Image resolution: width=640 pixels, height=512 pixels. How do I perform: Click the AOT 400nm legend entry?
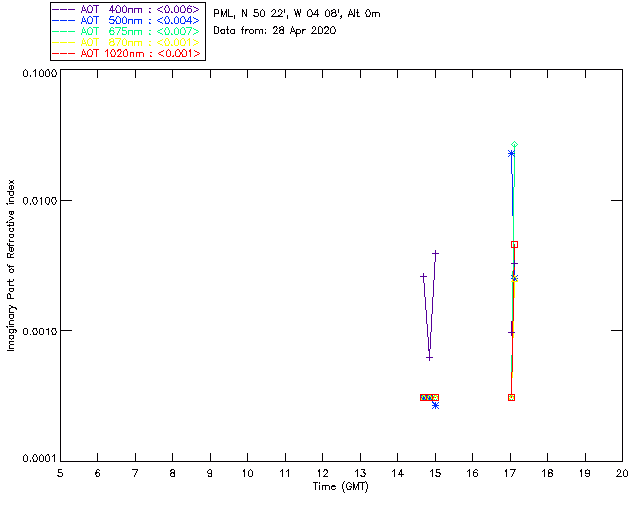point(128,9)
